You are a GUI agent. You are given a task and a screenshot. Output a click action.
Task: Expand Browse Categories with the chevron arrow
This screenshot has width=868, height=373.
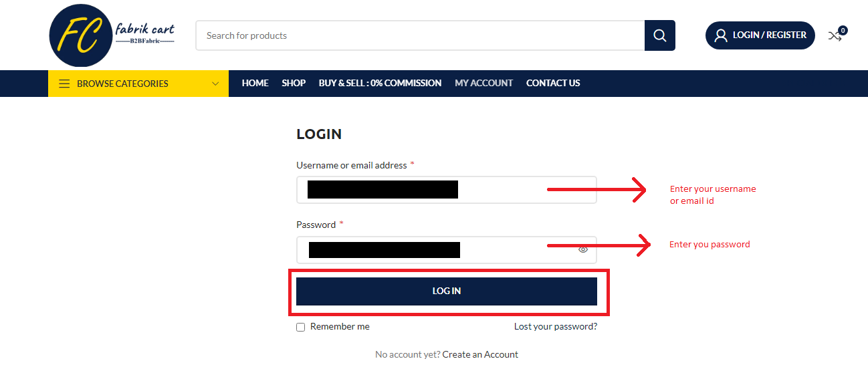(215, 84)
